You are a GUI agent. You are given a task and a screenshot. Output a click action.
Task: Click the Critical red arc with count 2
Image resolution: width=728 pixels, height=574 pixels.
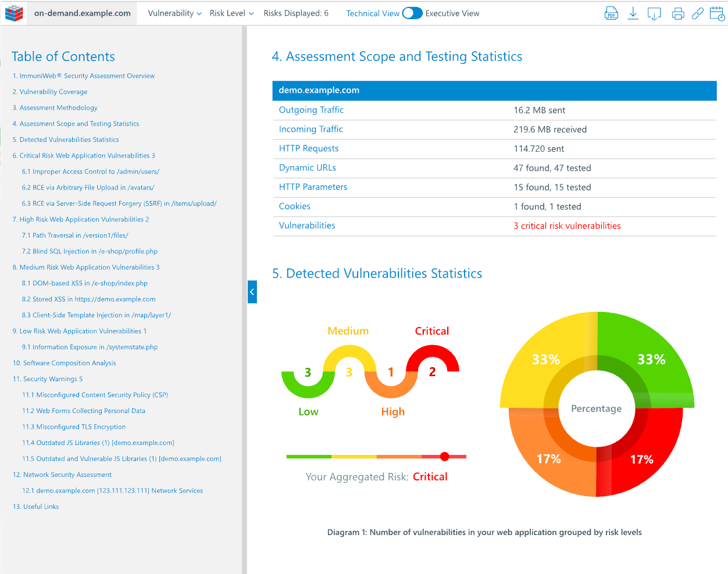[x=433, y=358]
